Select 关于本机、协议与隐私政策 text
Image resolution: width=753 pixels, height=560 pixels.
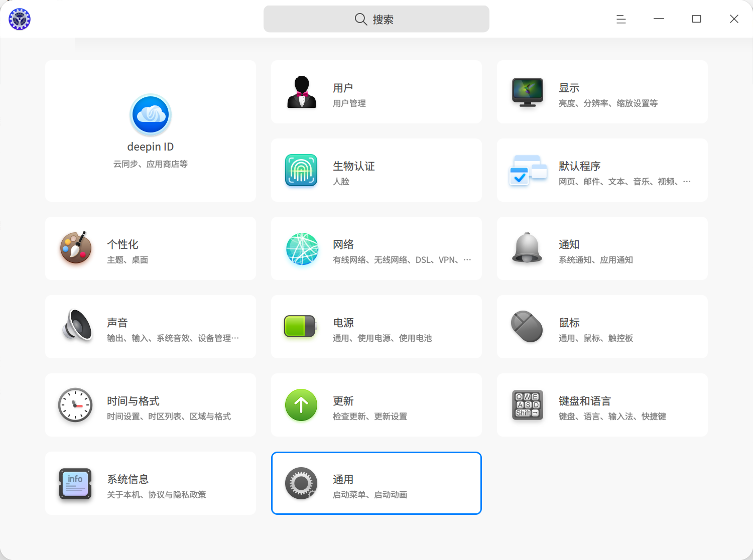point(157,495)
